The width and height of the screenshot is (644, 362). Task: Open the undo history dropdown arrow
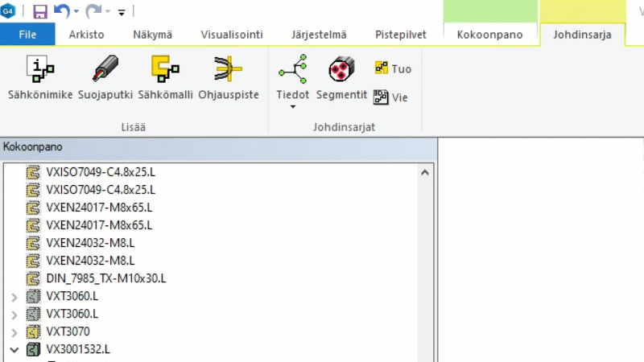pyautogui.click(x=76, y=11)
